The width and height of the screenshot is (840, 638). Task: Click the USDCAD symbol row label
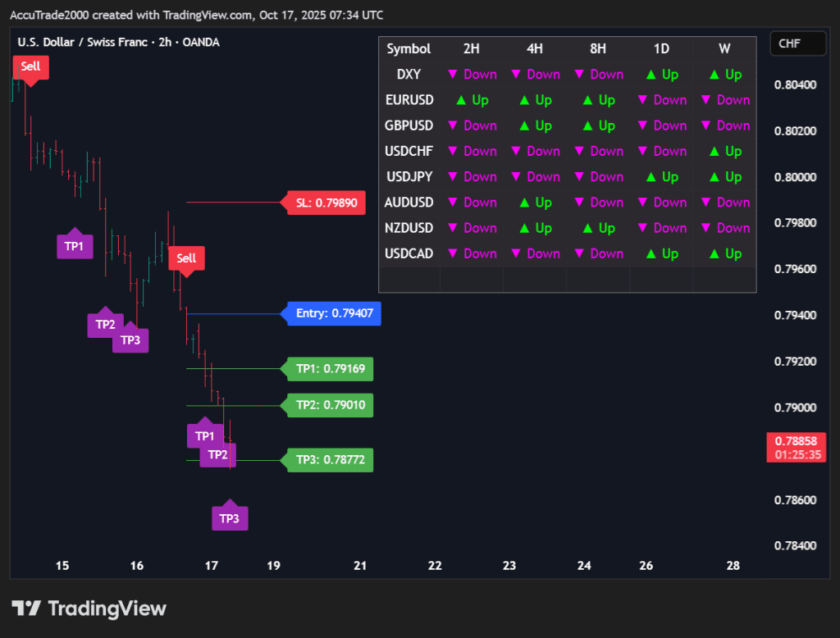(x=409, y=254)
